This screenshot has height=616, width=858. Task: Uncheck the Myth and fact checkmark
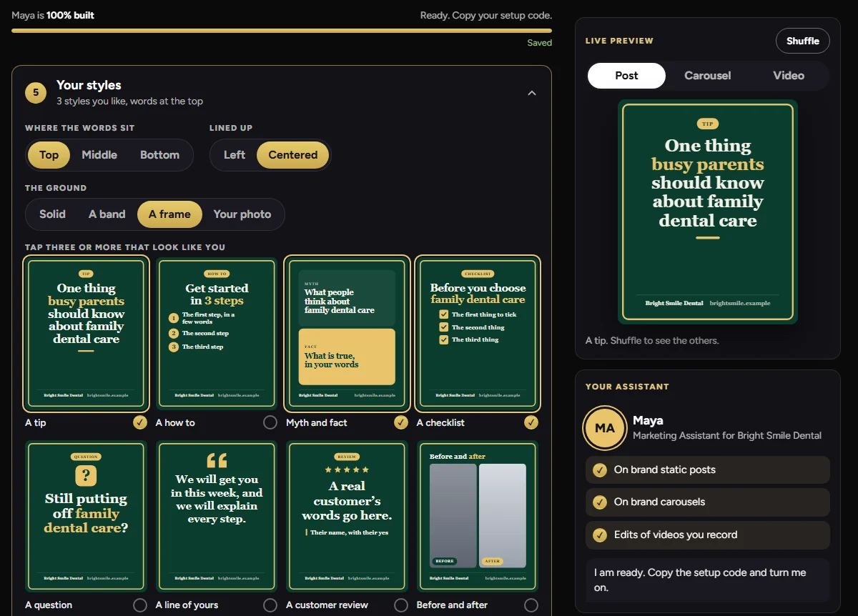click(401, 422)
